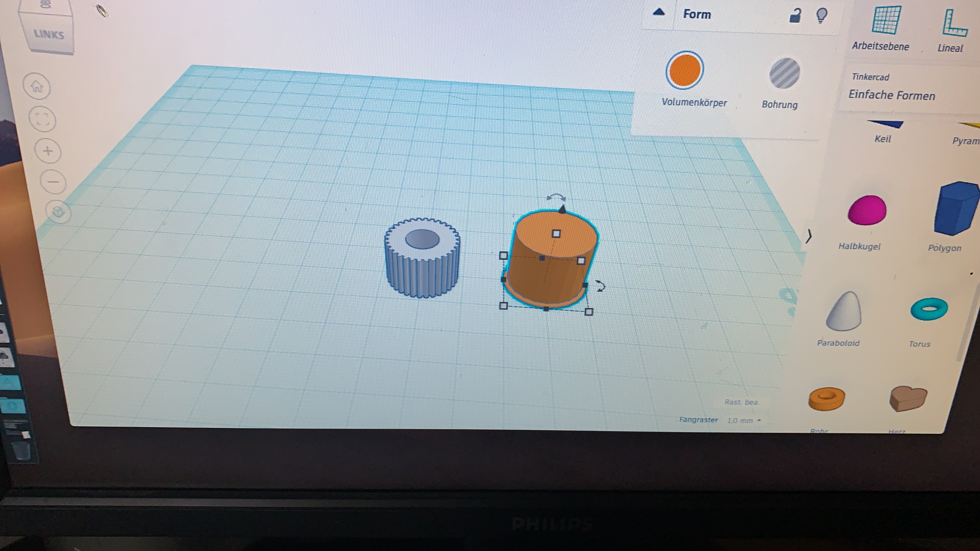Screen dimensions: 980x551
Task: Choose the orange Volumenkörper swatch
Action: [x=684, y=70]
